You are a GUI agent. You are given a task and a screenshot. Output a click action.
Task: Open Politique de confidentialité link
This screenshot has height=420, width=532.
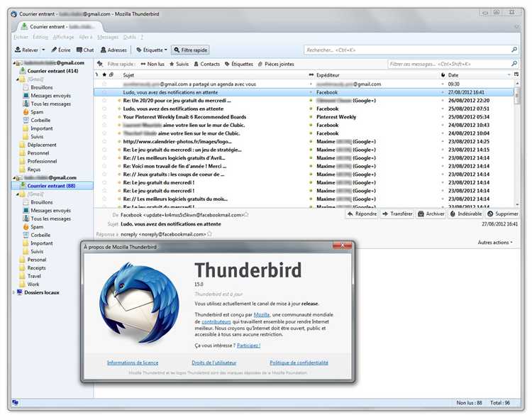(299, 363)
